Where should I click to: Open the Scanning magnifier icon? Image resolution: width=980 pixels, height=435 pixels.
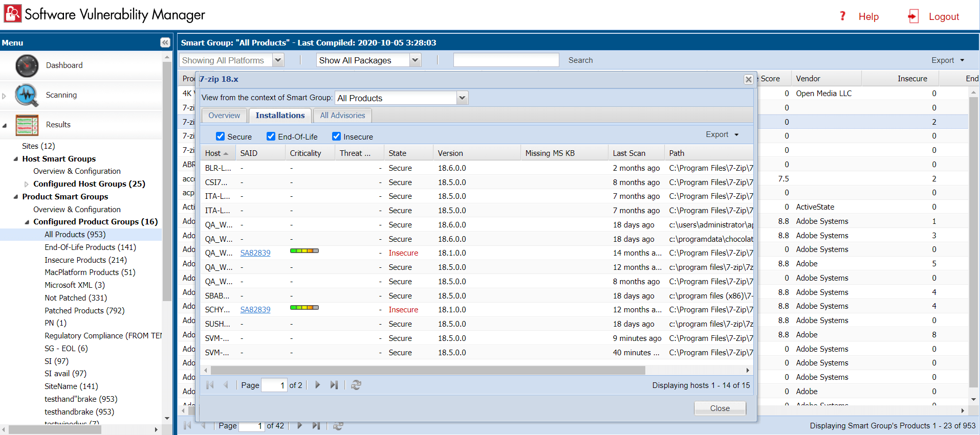click(x=27, y=95)
